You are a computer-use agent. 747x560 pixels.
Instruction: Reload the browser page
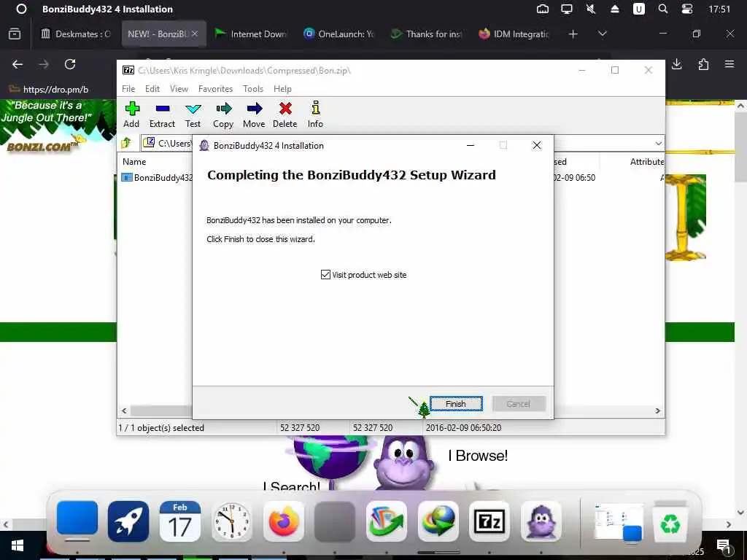coord(70,64)
